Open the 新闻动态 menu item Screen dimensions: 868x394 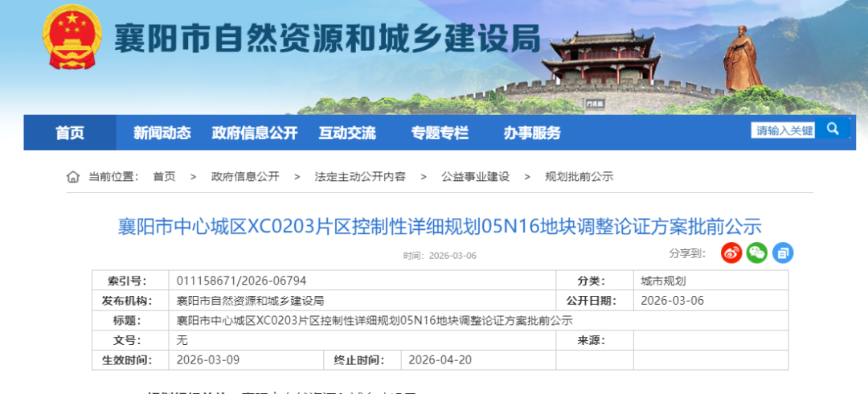tap(162, 133)
